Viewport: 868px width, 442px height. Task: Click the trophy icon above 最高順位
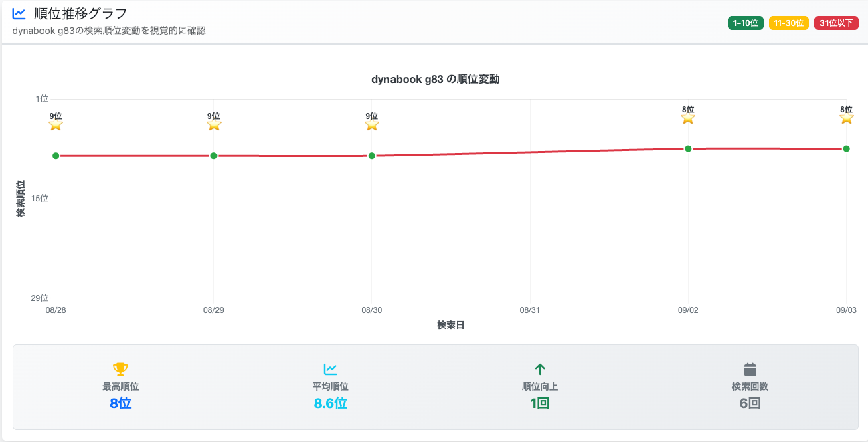(x=120, y=369)
